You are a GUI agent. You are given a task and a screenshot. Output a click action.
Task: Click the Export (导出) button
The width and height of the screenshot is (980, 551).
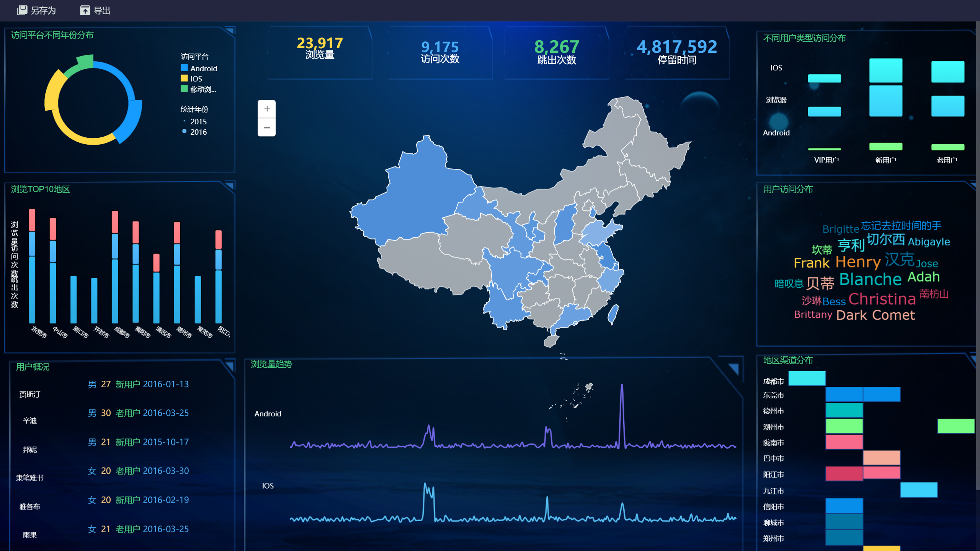(x=95, y=10)
